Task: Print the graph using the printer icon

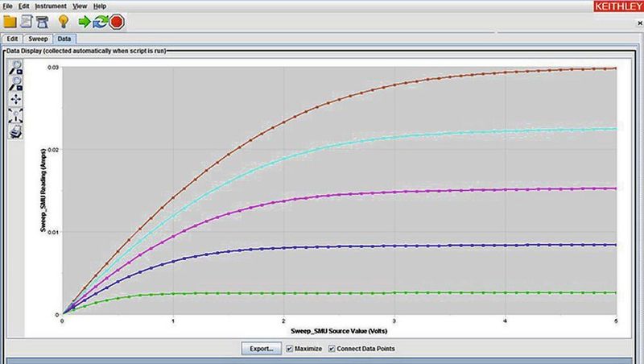Action: click(x=15, y=132)
